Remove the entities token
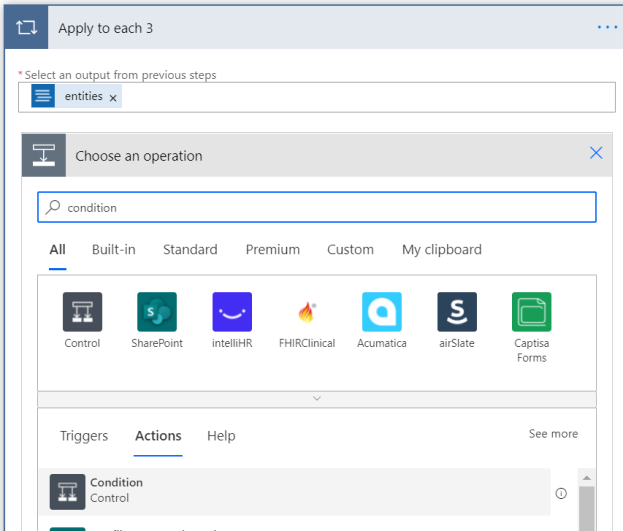Image resolution: width=623 pixels, height=531 pixels. pos(113,97)
